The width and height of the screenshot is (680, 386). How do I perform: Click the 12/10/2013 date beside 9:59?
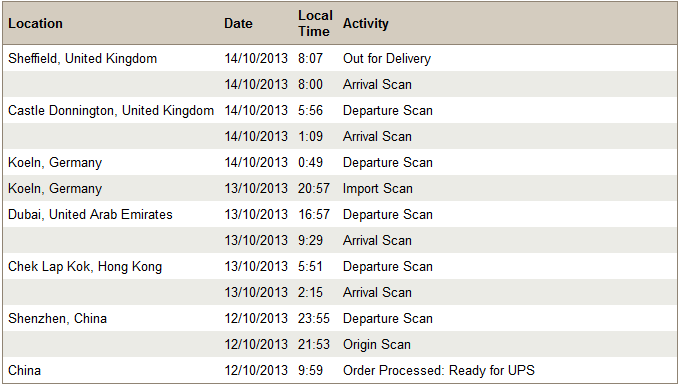pos(256,370)
